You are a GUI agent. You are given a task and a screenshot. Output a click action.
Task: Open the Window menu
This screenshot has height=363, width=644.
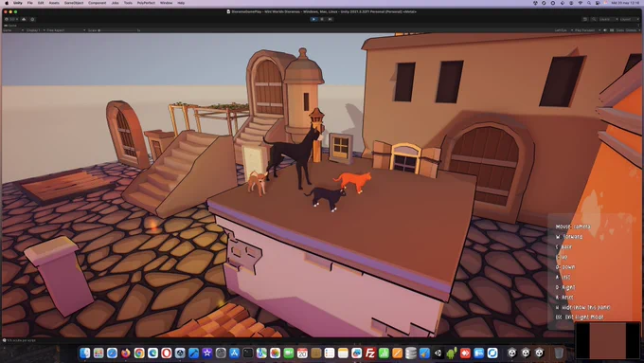[x=167, y=3]
